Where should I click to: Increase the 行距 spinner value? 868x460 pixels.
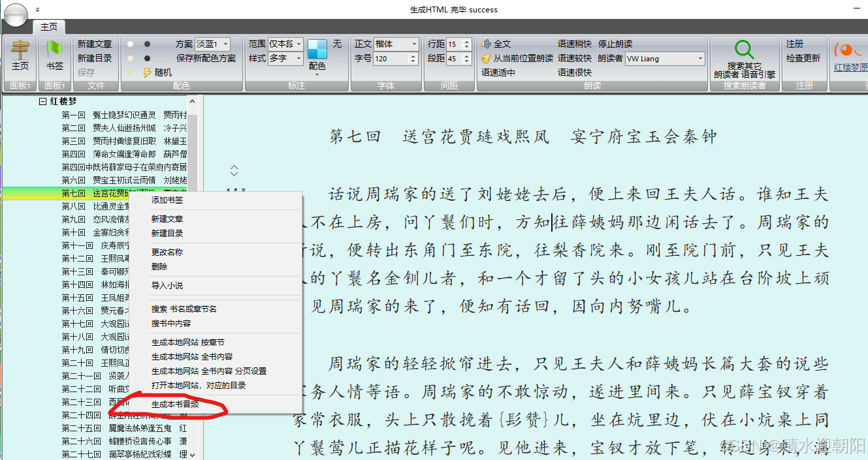pos(466,41)
